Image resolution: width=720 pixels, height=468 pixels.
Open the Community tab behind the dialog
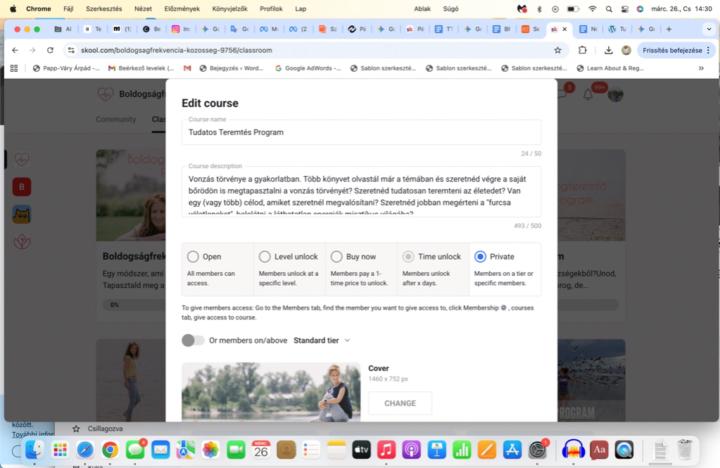click(116, 119)
